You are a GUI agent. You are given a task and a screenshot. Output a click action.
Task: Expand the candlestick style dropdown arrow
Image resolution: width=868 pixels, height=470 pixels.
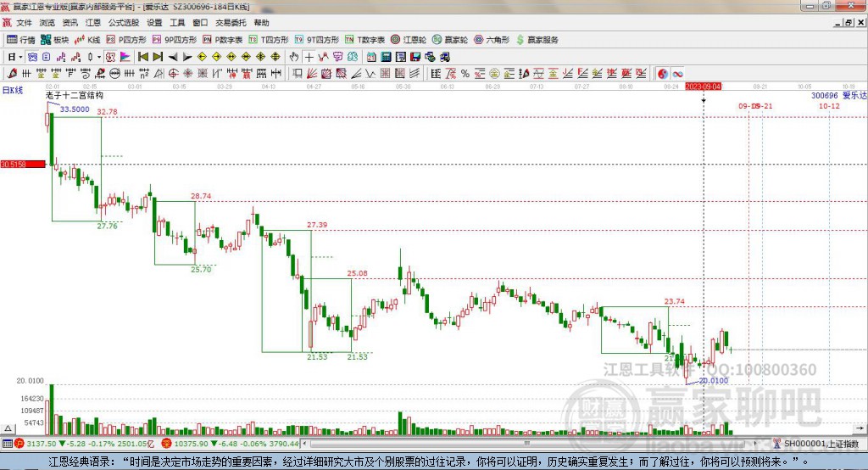(x=99, y=57)
